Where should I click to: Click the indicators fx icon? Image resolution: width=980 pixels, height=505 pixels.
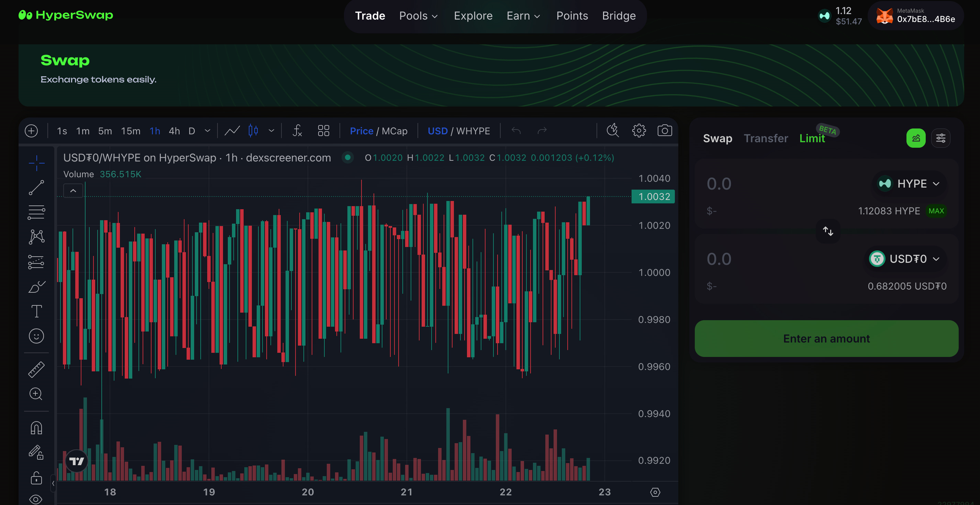pyautogui.click(x=297, y=131)
